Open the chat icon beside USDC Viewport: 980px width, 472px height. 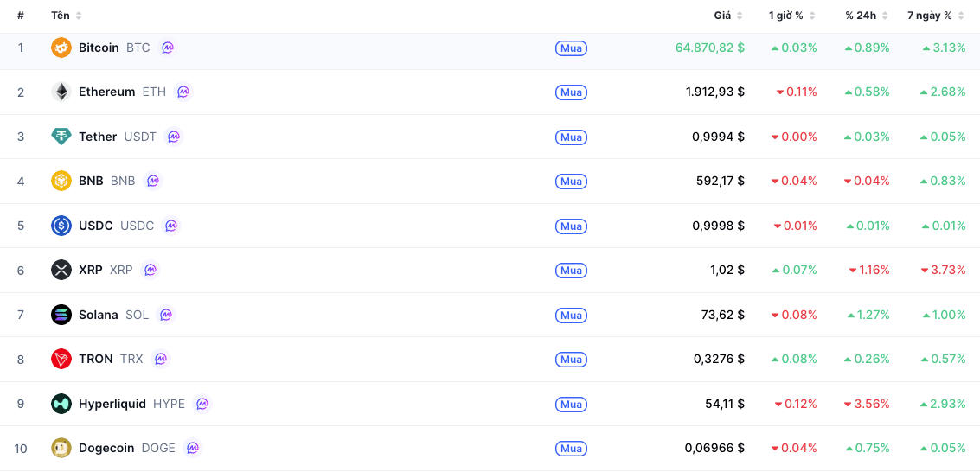pos(170,226)
